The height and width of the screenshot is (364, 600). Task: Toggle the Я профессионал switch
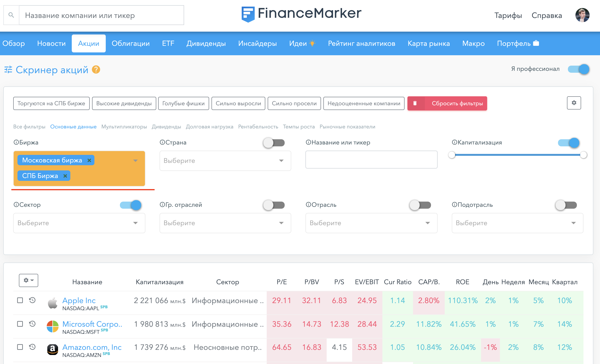(579, 69)
